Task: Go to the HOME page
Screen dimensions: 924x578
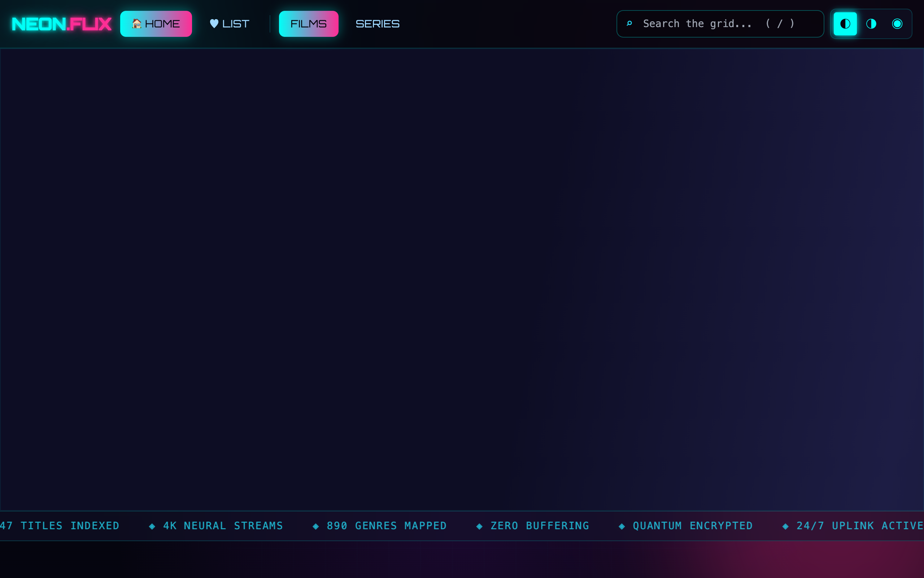Action: tap(156, 24)
